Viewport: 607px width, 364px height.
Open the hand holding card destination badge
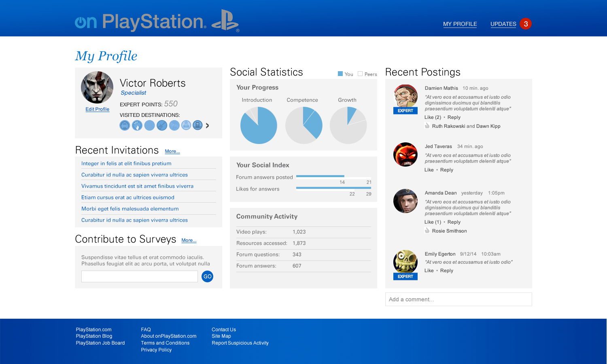click(137, 125)
